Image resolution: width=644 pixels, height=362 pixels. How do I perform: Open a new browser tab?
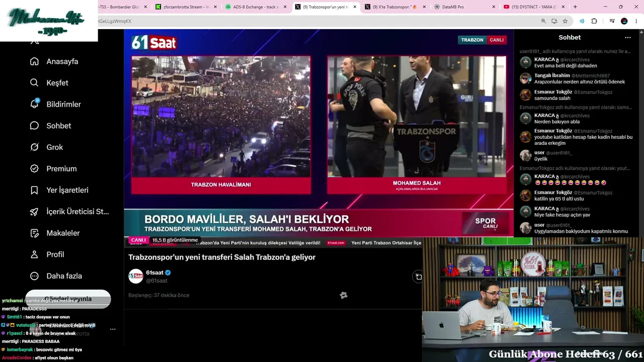575,7
